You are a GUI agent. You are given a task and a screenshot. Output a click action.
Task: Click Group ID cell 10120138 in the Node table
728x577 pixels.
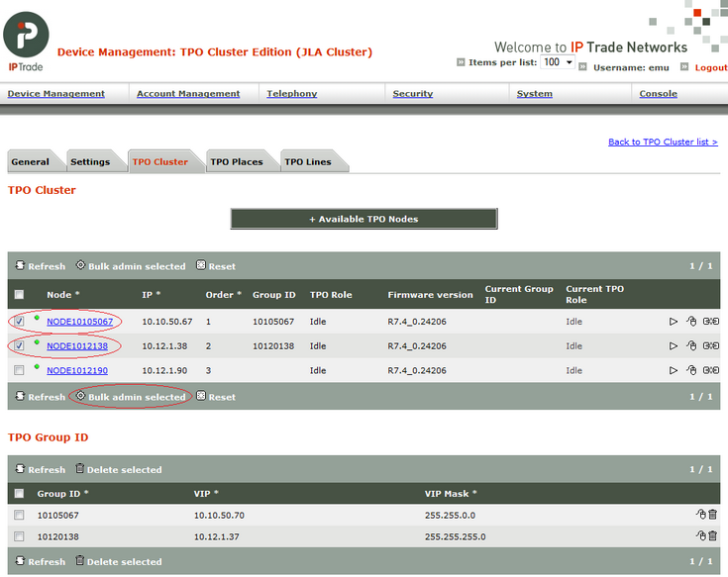[273, 346]
